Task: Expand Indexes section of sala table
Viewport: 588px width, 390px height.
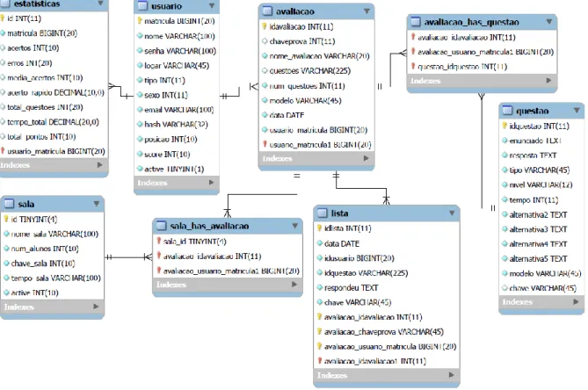Action: click(96, 307)
